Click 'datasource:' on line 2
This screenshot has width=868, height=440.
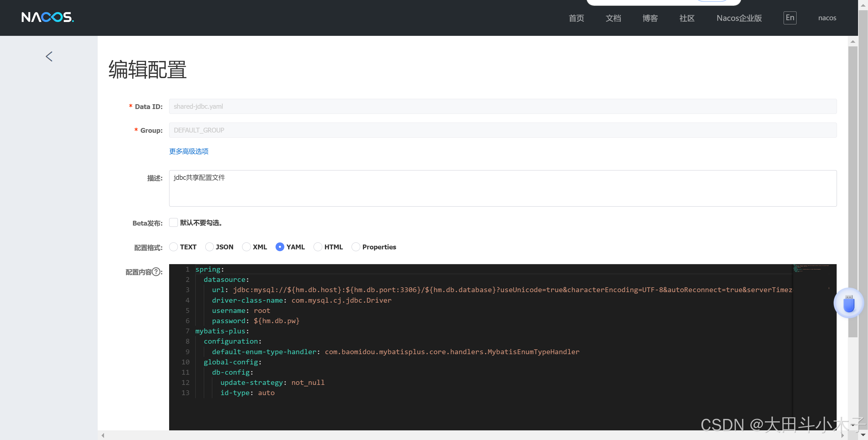(226, 279)
